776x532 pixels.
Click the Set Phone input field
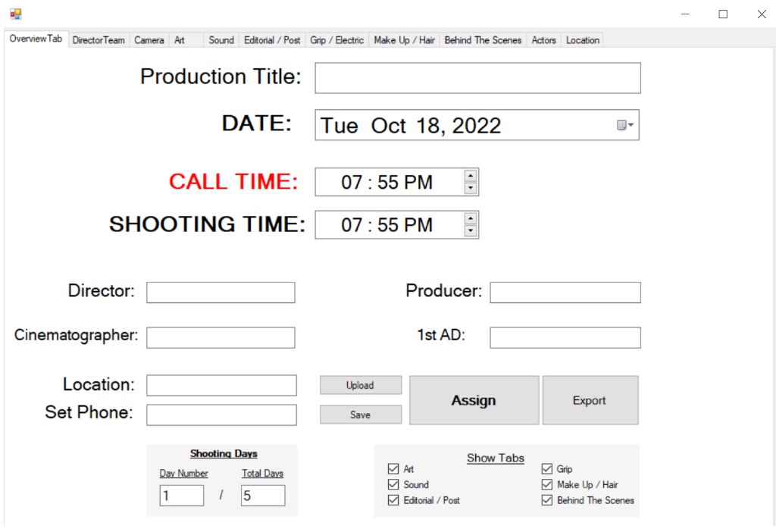point(221,415)
